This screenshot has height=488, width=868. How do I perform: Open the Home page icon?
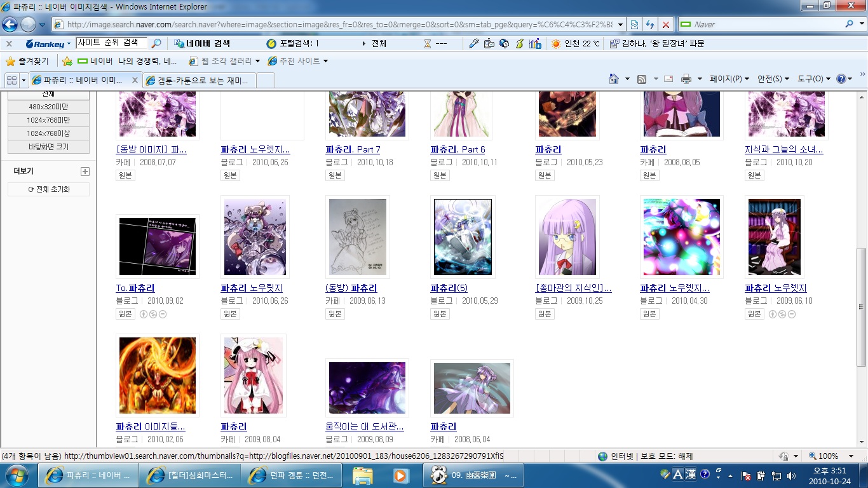[614, 79]
